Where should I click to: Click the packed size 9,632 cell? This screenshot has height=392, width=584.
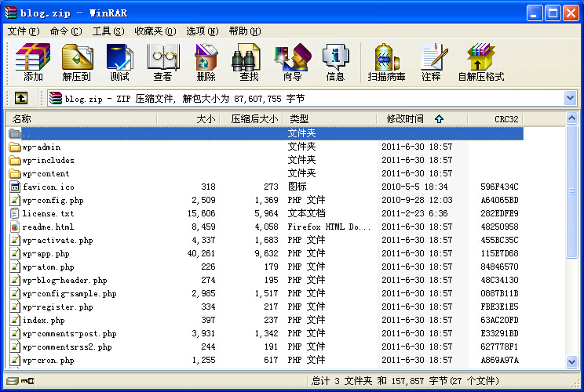[x=266, y=254]
